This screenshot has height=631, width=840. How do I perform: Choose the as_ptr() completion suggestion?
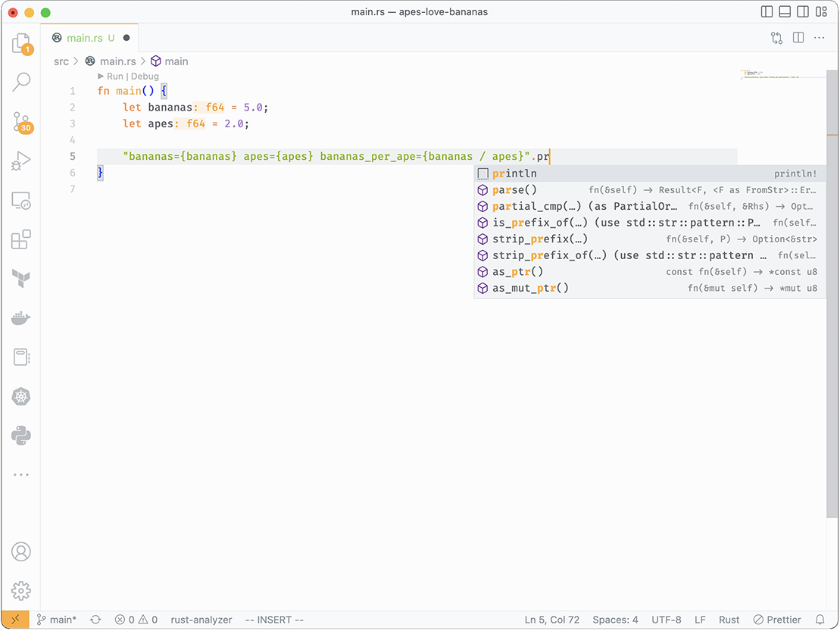tap(649, 272)
